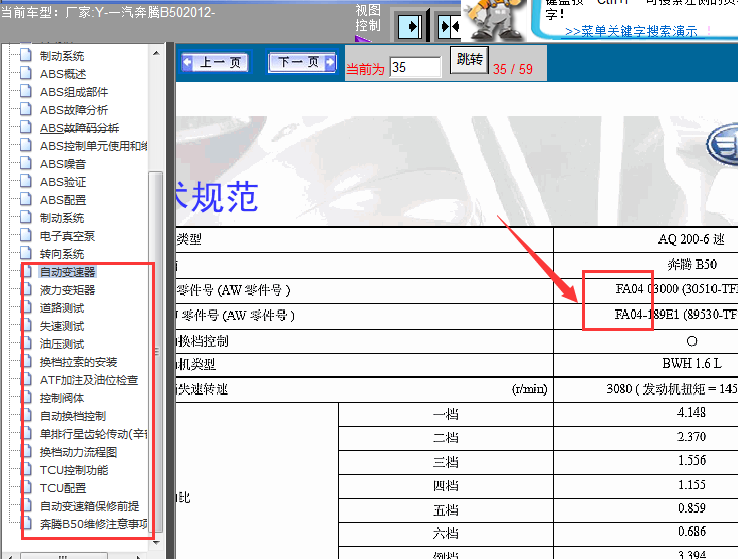The height and width of the screenshot is (559, 738).
Task: Click the gear ratio value 2.370
Action: [x=691, y=437]
